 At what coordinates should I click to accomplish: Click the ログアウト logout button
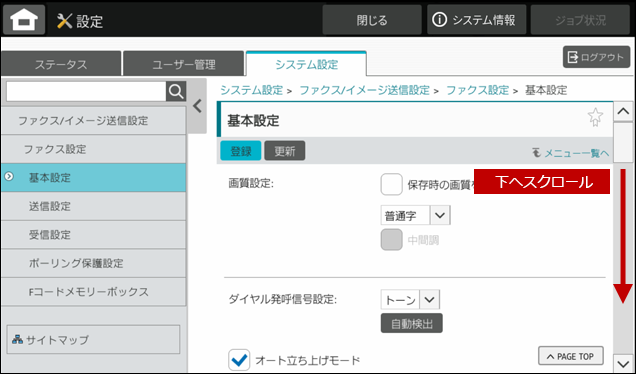click(596, 57)
